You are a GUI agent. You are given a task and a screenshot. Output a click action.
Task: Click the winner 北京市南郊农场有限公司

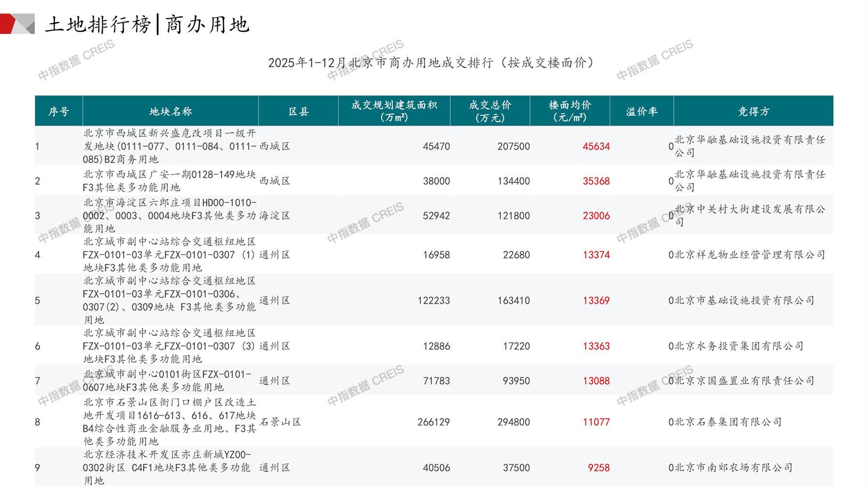[x=733, y=468]
